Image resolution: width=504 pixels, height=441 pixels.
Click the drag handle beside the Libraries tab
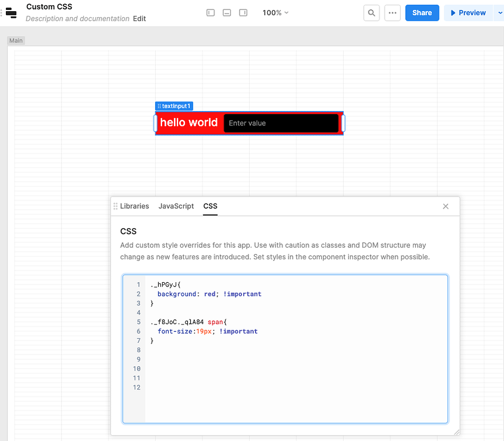116,206
